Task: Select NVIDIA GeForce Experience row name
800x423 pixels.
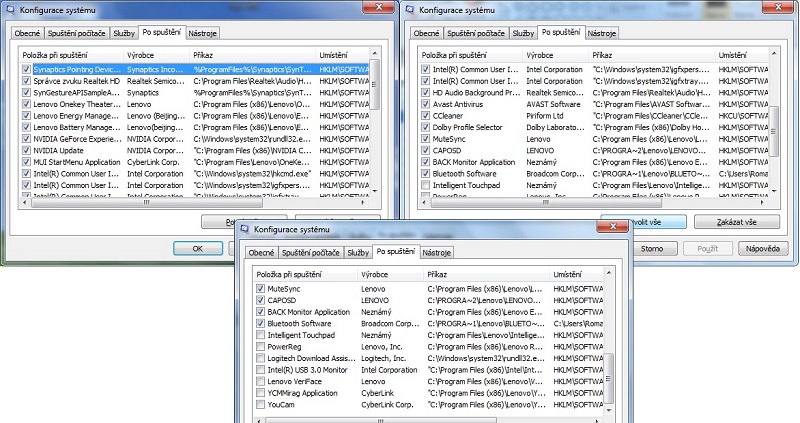Action: point(78,139)
